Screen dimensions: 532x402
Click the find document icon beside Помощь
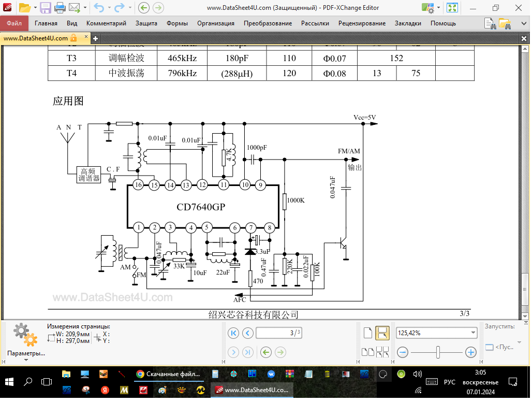point(490,23)
